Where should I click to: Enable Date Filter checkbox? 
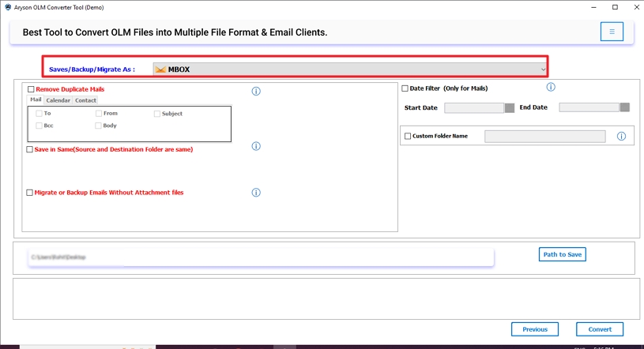click(x=405, y=88)
